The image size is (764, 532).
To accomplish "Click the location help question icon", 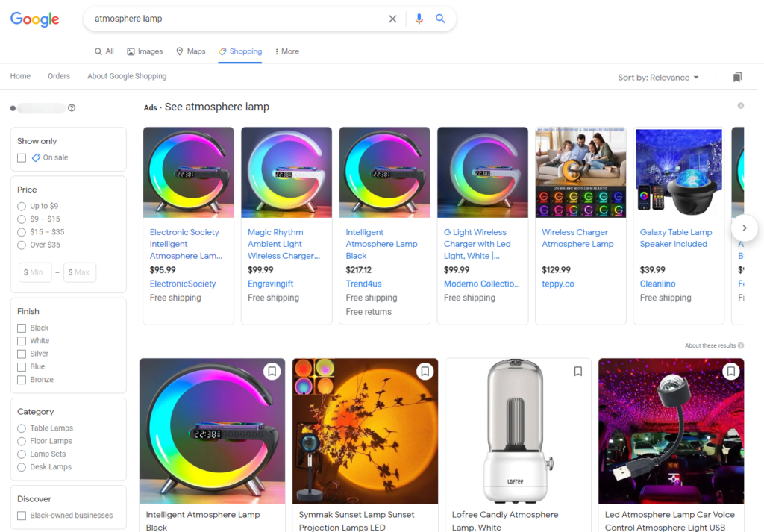I will [72, 108].
